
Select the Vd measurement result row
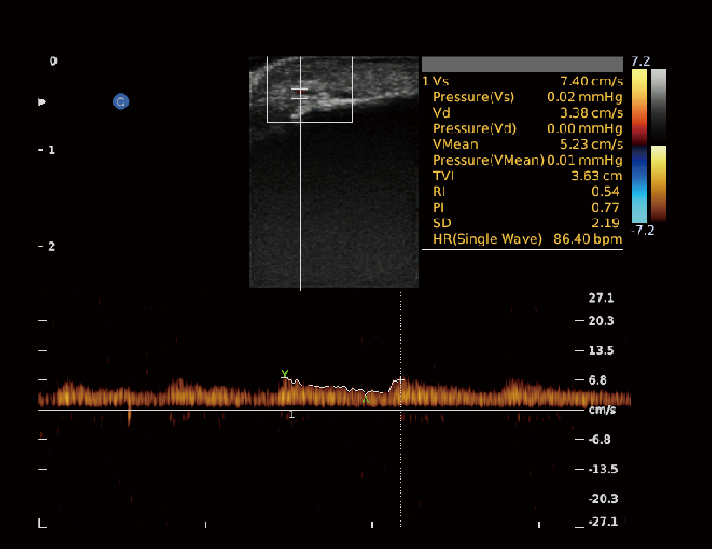coord(522,113)
